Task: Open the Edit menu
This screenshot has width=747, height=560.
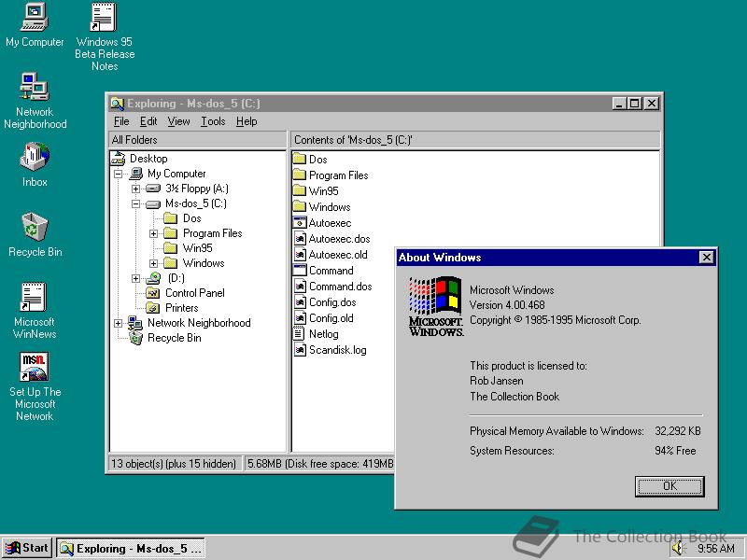Action: pyautogui.click(x=148, y=121)
